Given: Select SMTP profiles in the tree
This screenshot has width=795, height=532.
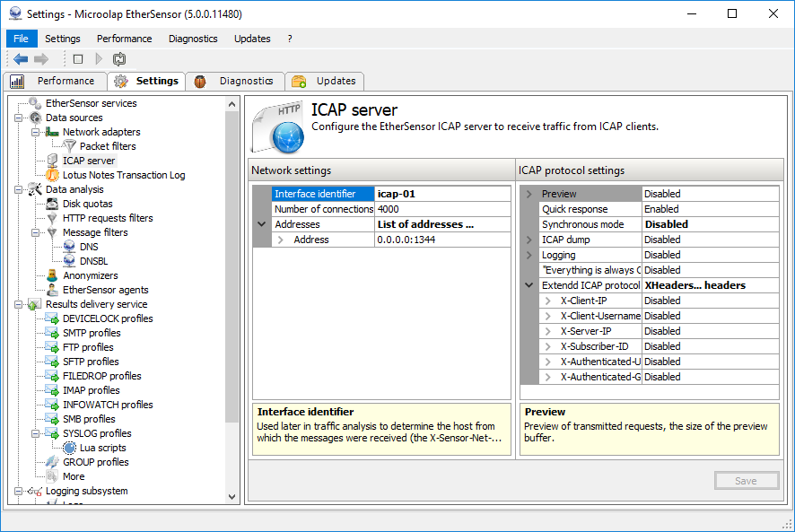Looking at the screenshot, I should click(x=92, y=333).
